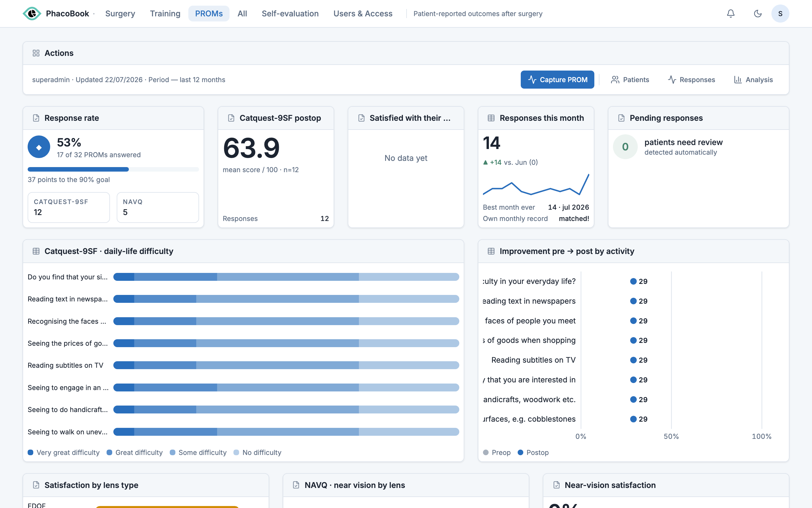Click the PhacoBook eye logo

(x=32, y=14)
